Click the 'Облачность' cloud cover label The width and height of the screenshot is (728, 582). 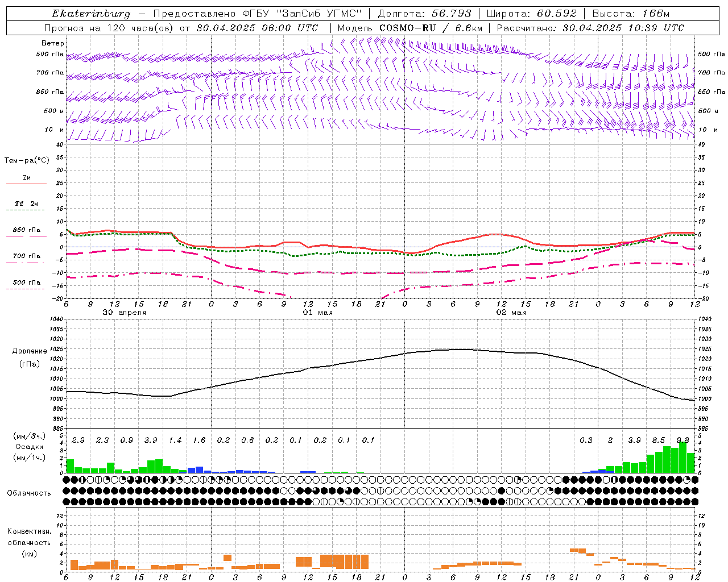point(29,493)
